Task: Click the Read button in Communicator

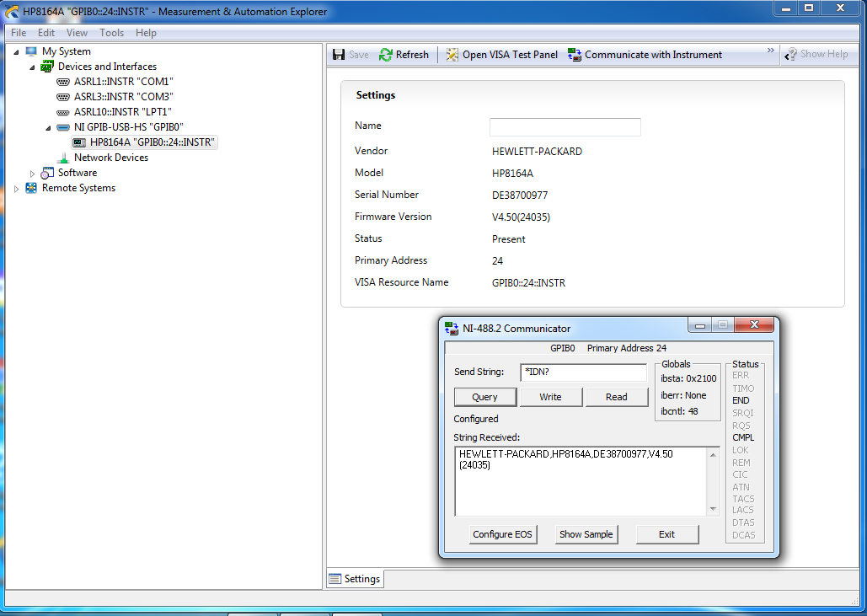Action: pos(617,397)
